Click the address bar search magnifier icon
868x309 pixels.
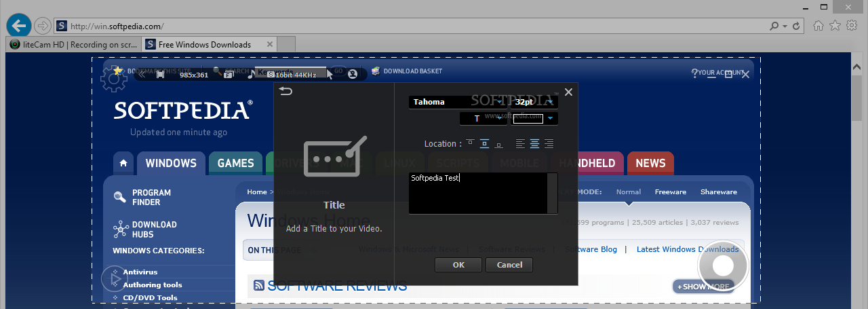[774, 26]
